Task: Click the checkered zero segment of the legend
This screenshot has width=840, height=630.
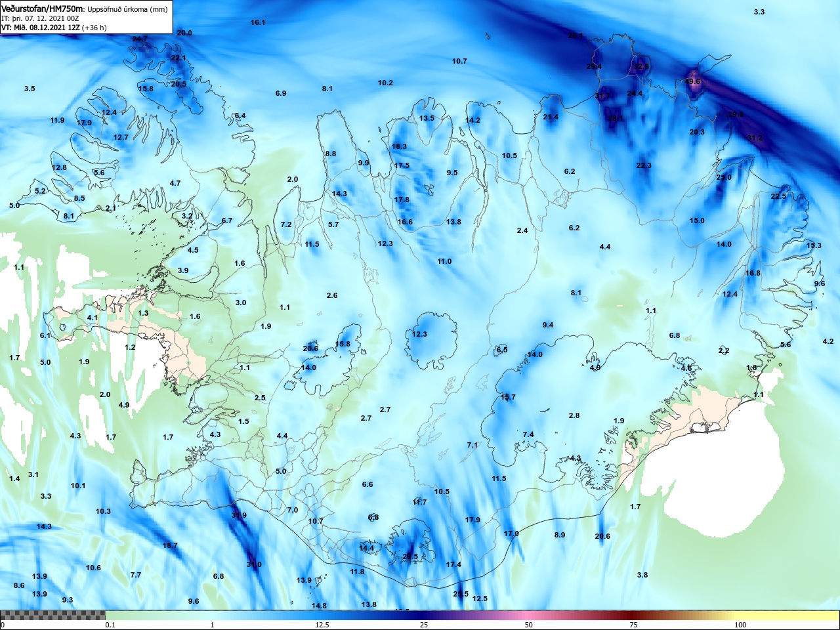Action: click(52, 616)
